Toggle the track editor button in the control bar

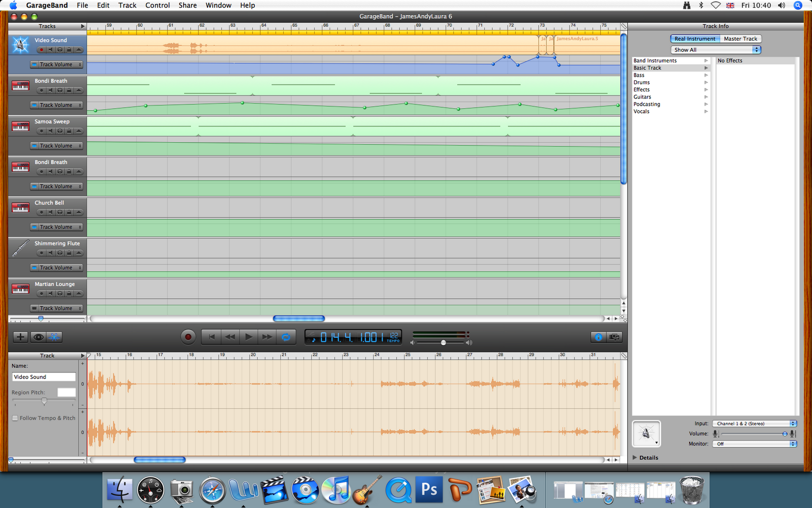pyautogui.click(x=54, y=337)
